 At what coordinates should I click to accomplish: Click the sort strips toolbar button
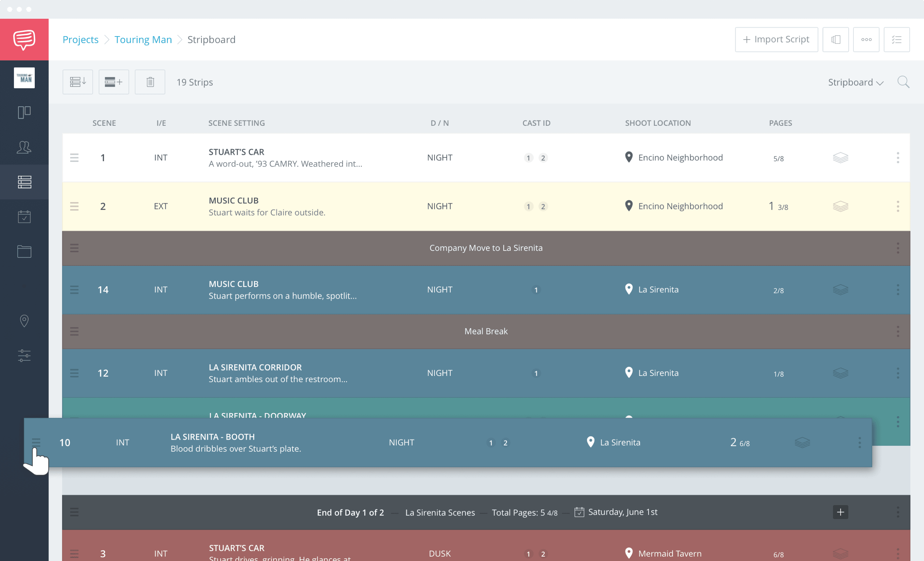pos(78,82)
